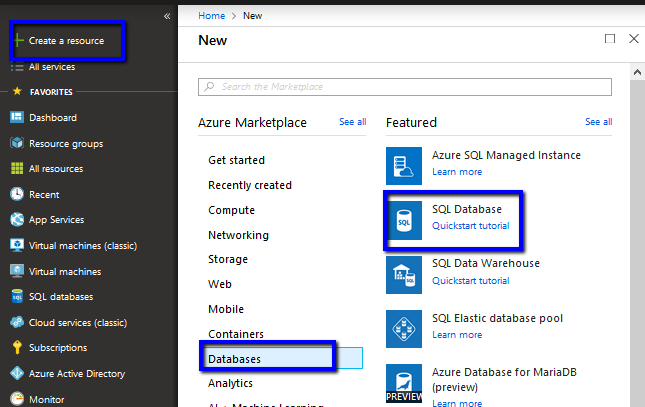
Task: Open the Azure SQL Managed Instance icon
Action: (x=404, y=165)
